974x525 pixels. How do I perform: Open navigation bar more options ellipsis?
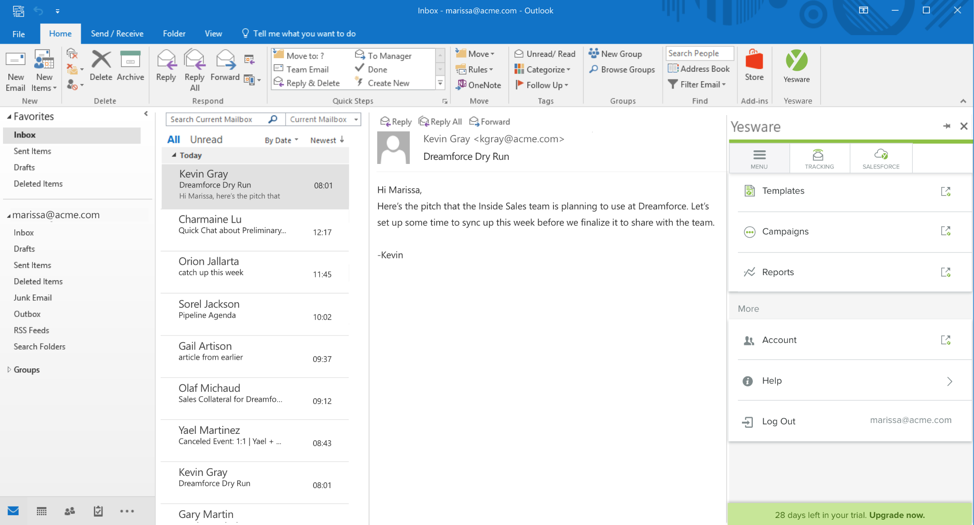coord(127,511)
